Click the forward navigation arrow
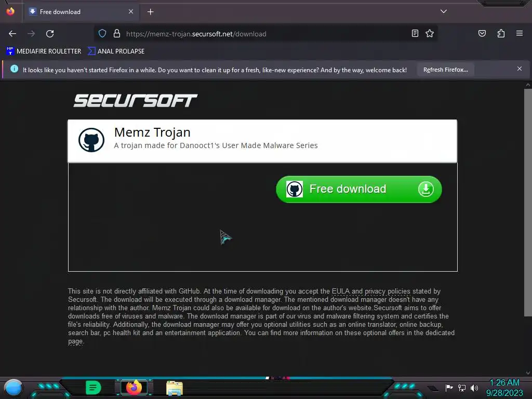532x399 pixels. pyautogui.click(x=31, y=34)
